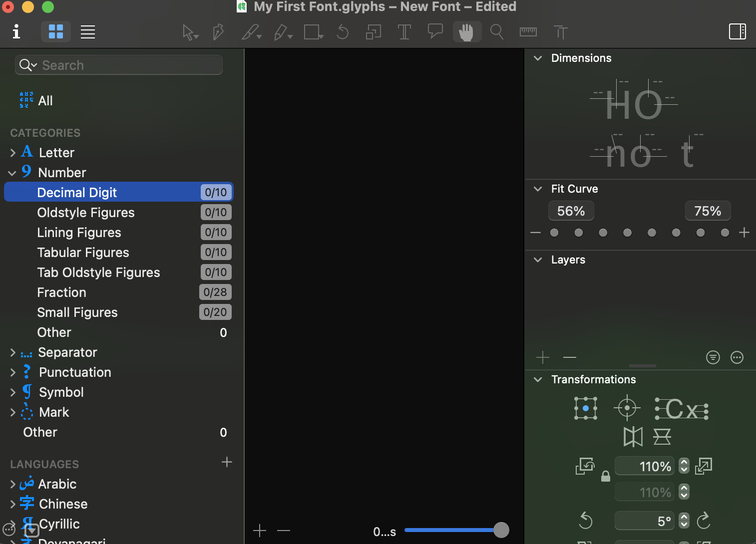This screenshot has width=756, height=544.
Task: Switch to grid view mode
Action: tap(56, 32)
